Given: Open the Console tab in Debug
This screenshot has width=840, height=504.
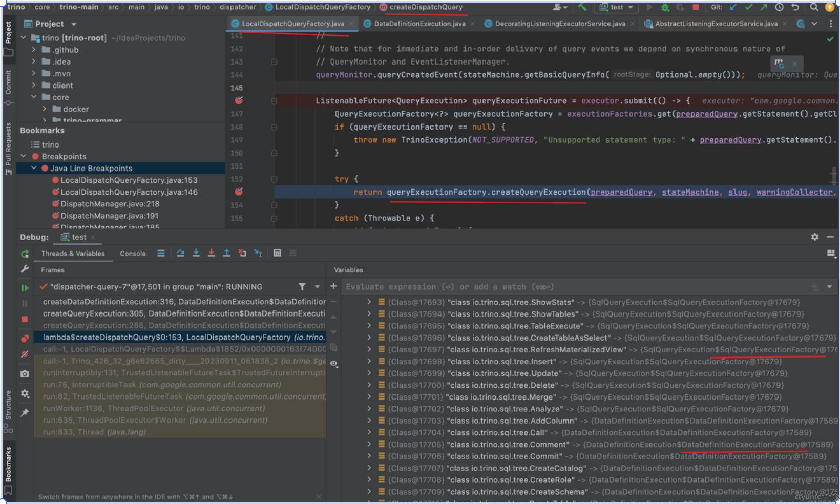Looking at the screenshot, I should [133, 254].
